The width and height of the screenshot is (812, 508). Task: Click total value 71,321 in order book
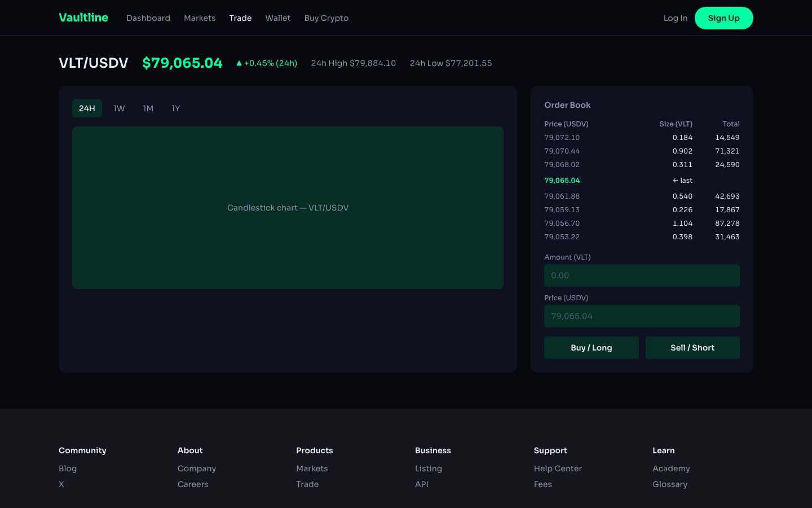tap(727, 151)
